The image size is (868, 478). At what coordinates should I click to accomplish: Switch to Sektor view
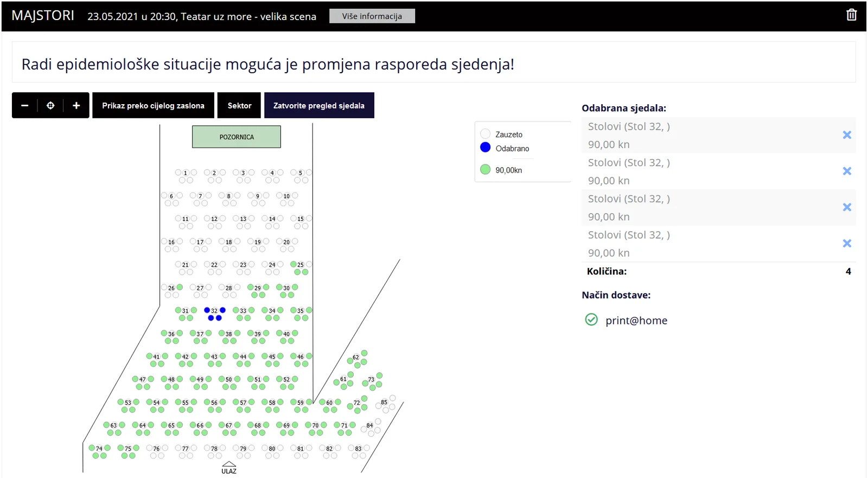pyautogui.click(x=239, y=106)
